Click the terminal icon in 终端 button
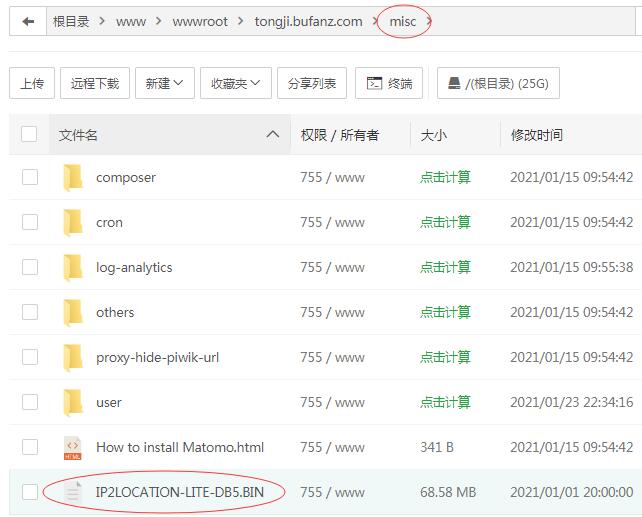Viewport: 642px width, 517px height. tap(374, 83)
